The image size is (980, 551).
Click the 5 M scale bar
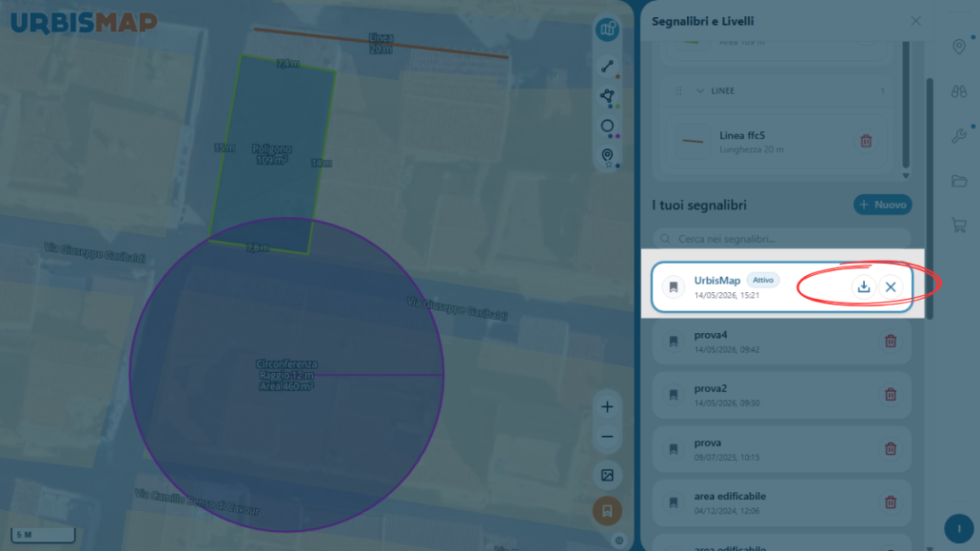[43, 535]
